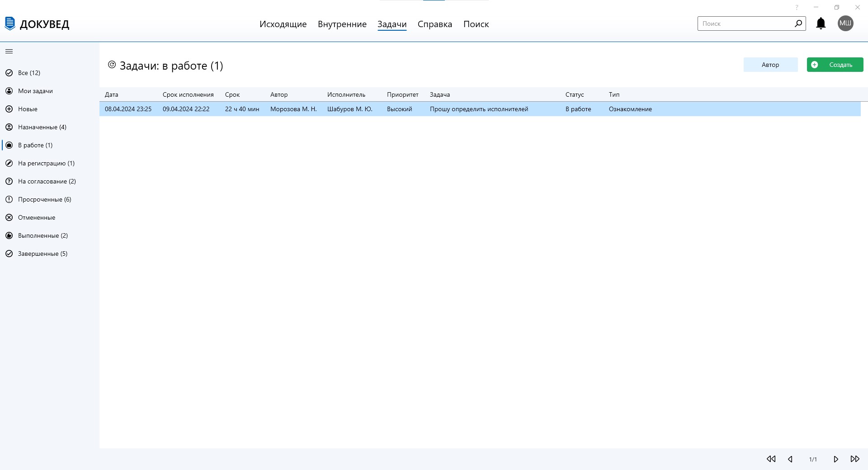868x470 pixels.
Task: Click the Создать button label
Action: click(x=841, y=65)
